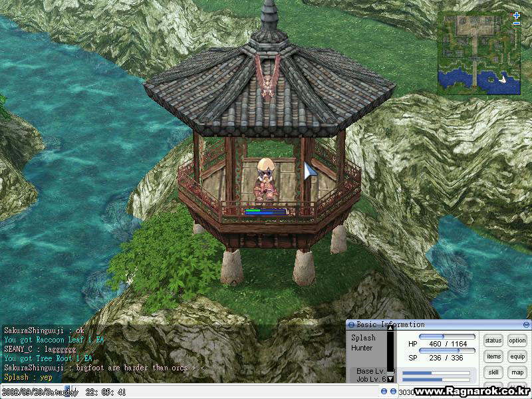The height and width of the screenshot is (399, 532).
Task: Click the Splash character in the pavilion
Action: point(265,181)
